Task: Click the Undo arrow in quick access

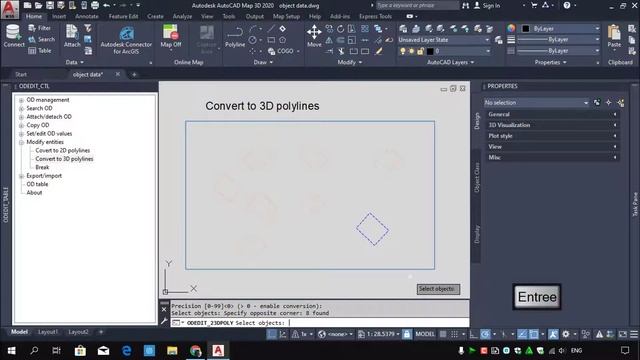Action: [107, 5]
